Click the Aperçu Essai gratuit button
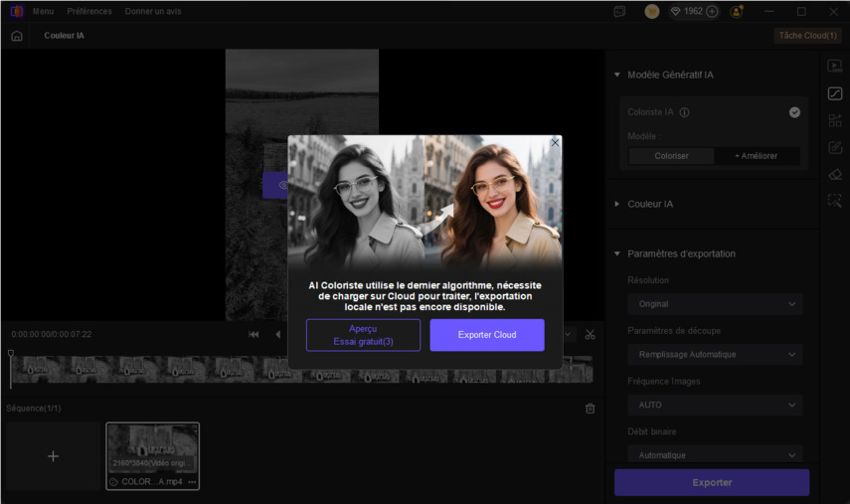Screen dimensions: 850x504 363,335
